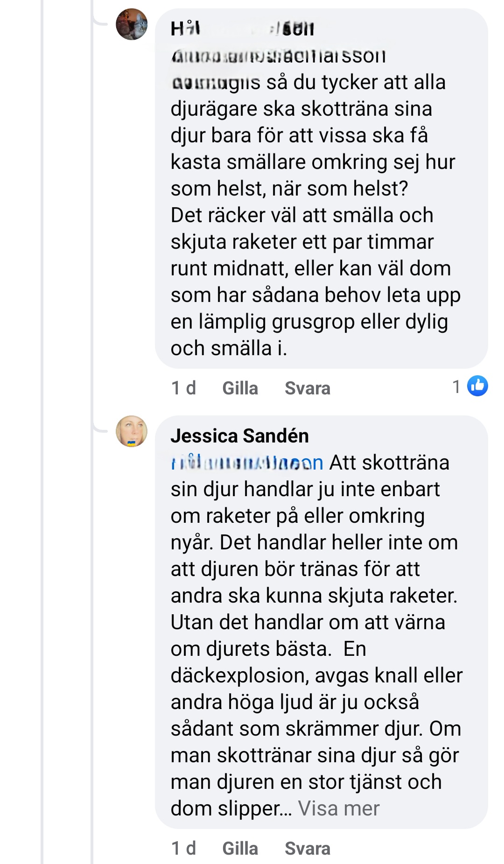Open Jessica Sandén's profile picture

pyautogui.click(x=132, y=431)
